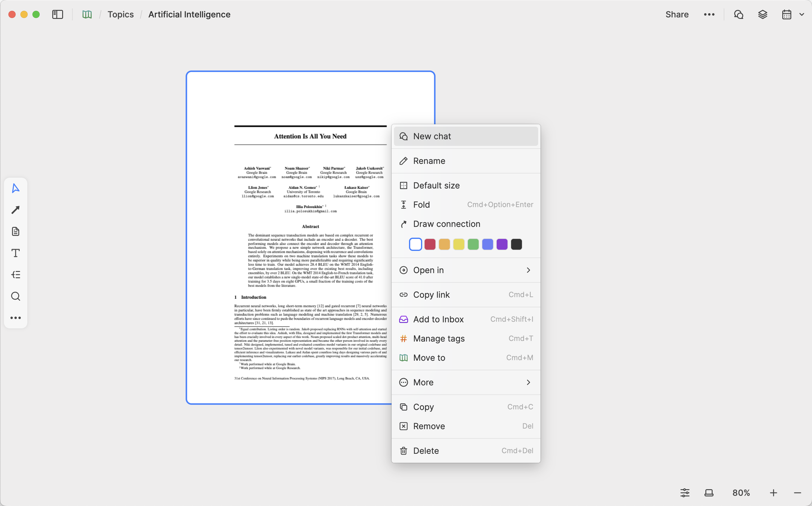Open the chevron dropdown at the top right
Image resolution: width=812 pixels, height=506 pixels.
pyautogui.click(x=801, y=14)
